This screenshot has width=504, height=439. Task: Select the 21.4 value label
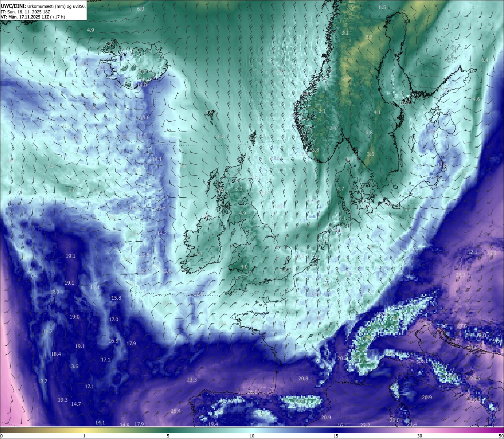(x=412, y=424)
